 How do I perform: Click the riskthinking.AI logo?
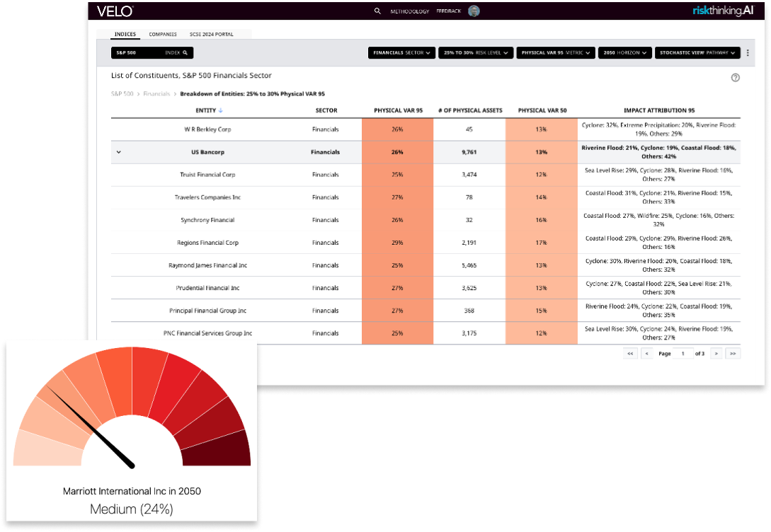tap(723, 11)
